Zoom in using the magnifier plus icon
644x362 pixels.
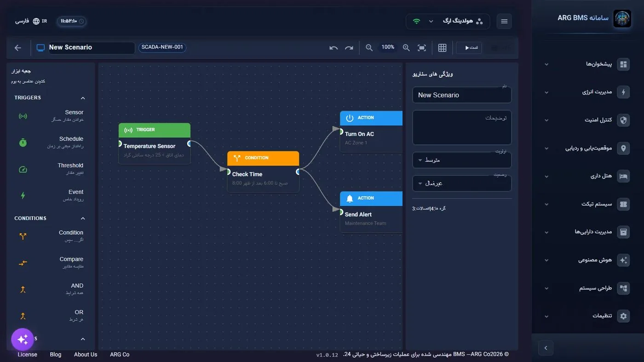(x=406, y=48)
